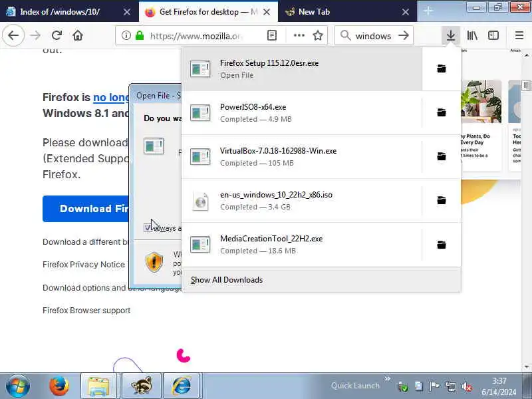Open Windows Explorer from taskbar
532x399 pixels.
pos(98,386)
